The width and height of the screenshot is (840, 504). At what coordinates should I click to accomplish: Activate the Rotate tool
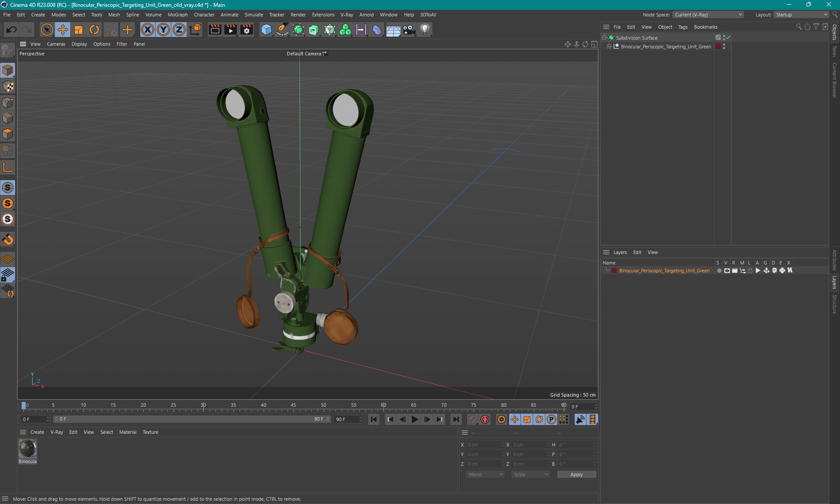point(94,30)
